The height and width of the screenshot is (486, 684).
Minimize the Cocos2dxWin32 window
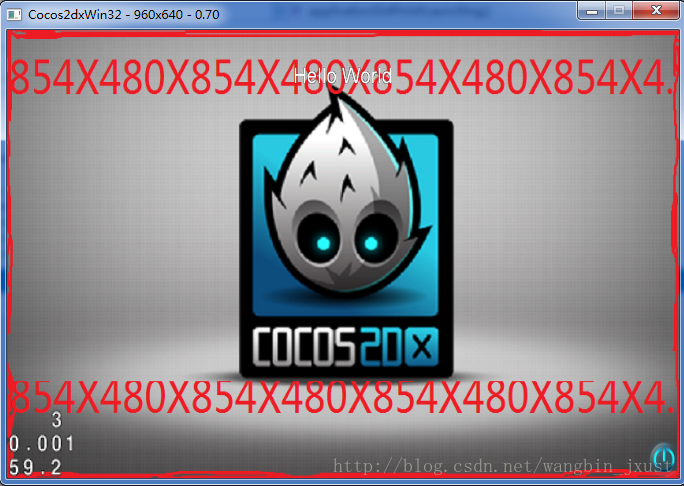(592, 10)
